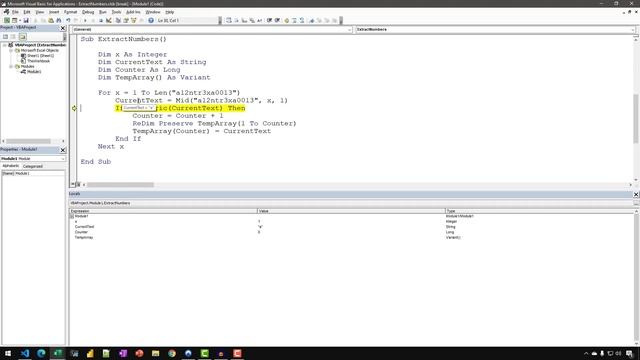Click the Properties Window toolbar icon
The width and height of the screenshot is (640, 360).
(126, 20)
